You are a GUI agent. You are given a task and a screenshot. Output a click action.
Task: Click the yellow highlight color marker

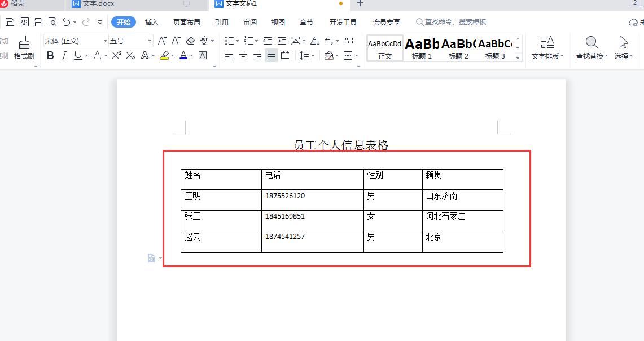[165, 55]
